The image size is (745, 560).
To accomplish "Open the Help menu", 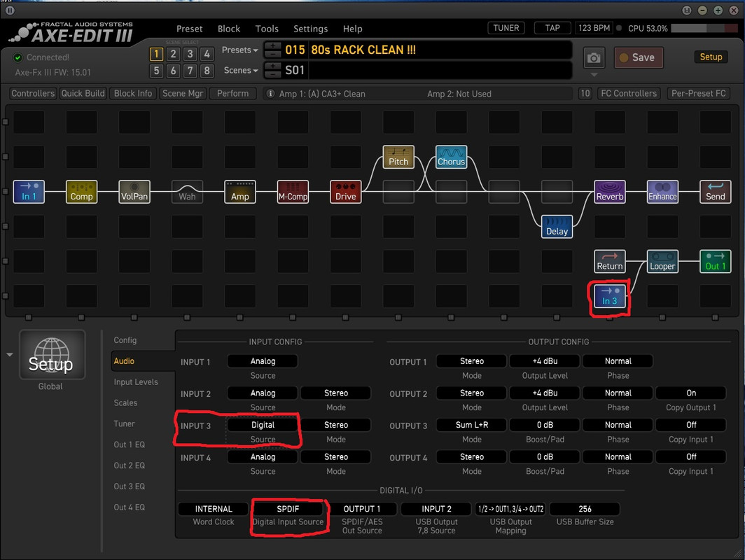I will pos(353,29).
